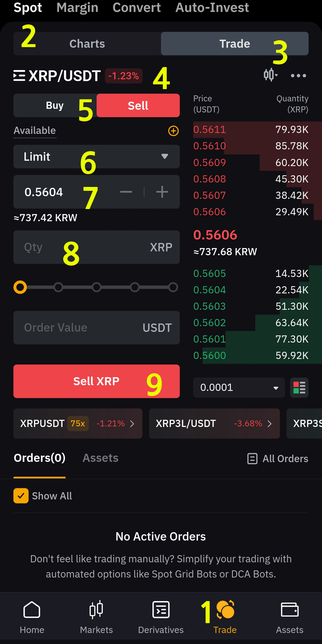The image size is (322, 644).
Task: Open the candlestick chart icon
Action: [x=270, y=75]
